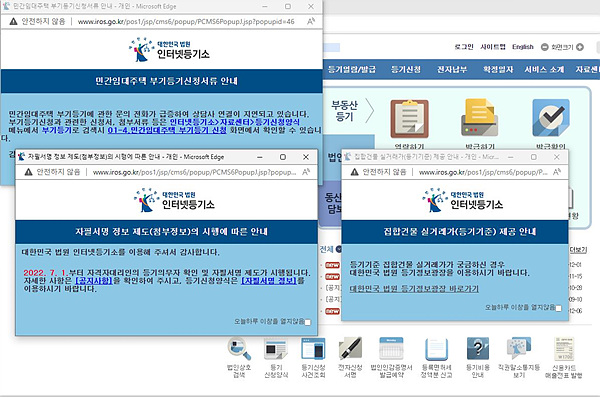Open the 신용카드 매출전표 발행 receipt icon
The width and height of the screenshot is (600, 398).
coord(564,349)
